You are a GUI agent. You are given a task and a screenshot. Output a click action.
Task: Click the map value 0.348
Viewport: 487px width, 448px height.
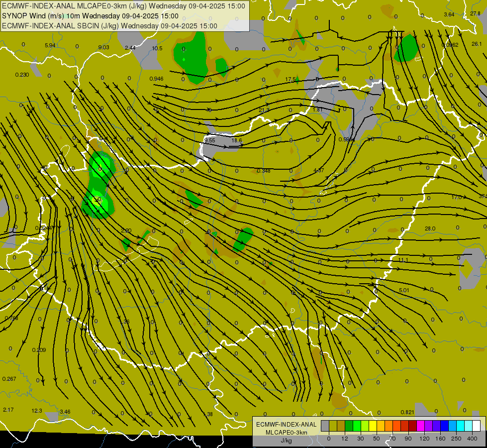264,171
